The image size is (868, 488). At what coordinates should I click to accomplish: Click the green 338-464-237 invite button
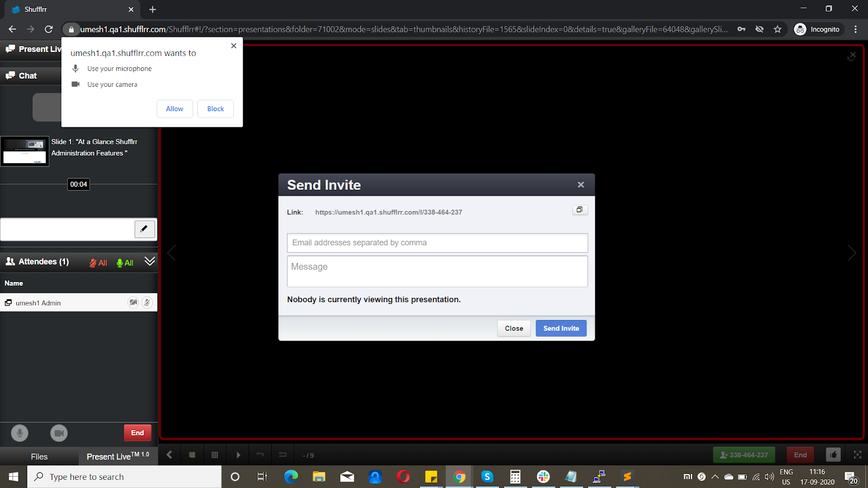point(744,455)
